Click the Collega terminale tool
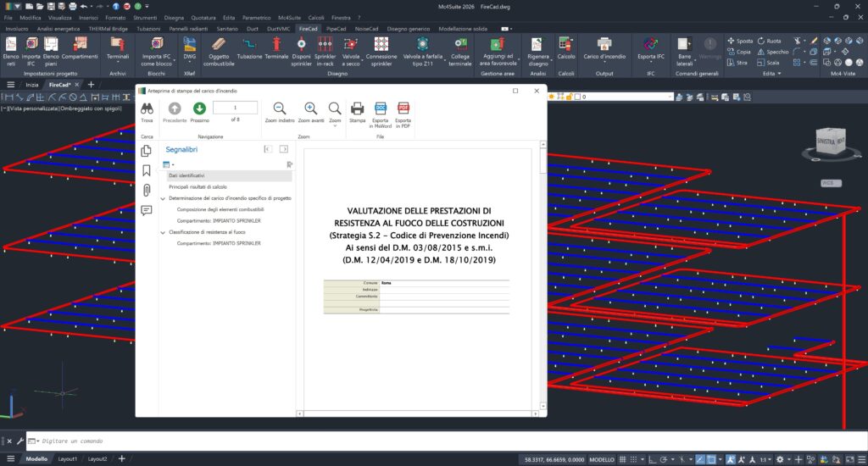Image resolution: width=868 pixels, height=466 pixels. pos(460,52)
